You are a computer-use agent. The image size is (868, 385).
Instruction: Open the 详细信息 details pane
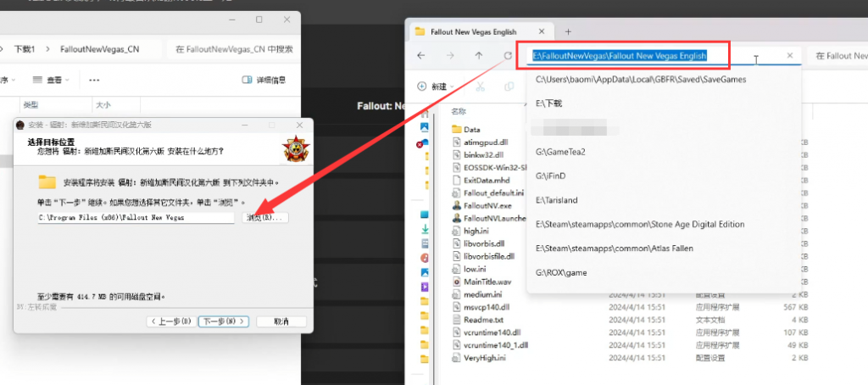264,80
